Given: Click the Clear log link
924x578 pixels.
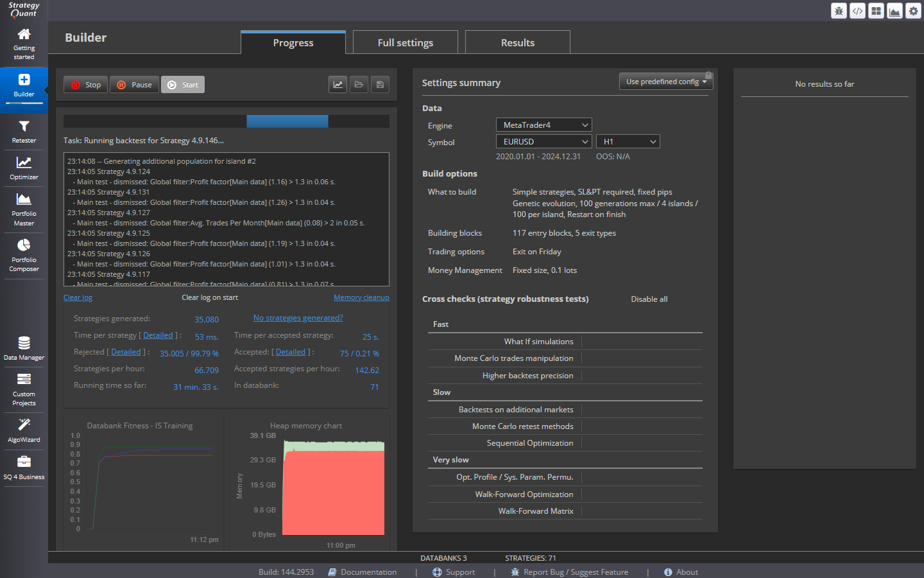Looking at the screenshot, I should [78, 297].
